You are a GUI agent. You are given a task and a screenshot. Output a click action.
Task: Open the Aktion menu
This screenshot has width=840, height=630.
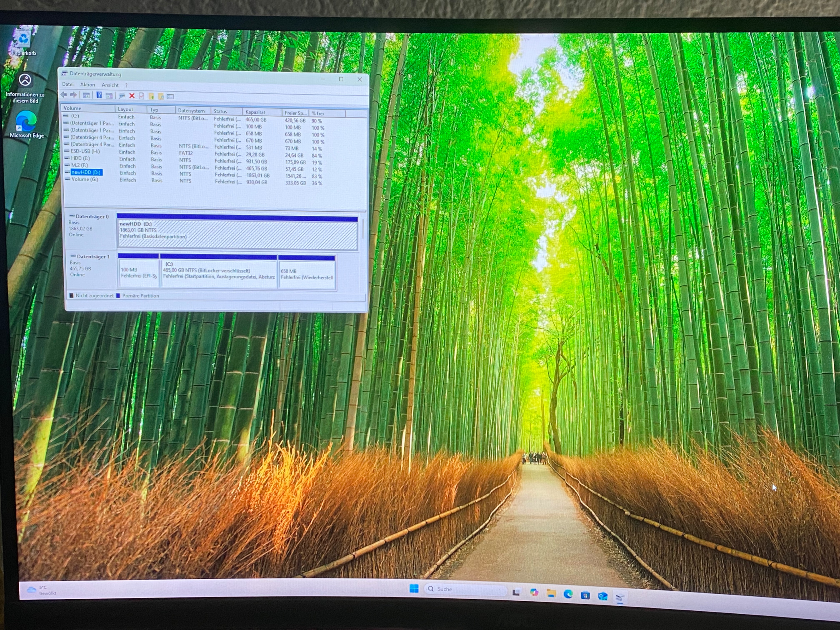click(x=87, y=85)
